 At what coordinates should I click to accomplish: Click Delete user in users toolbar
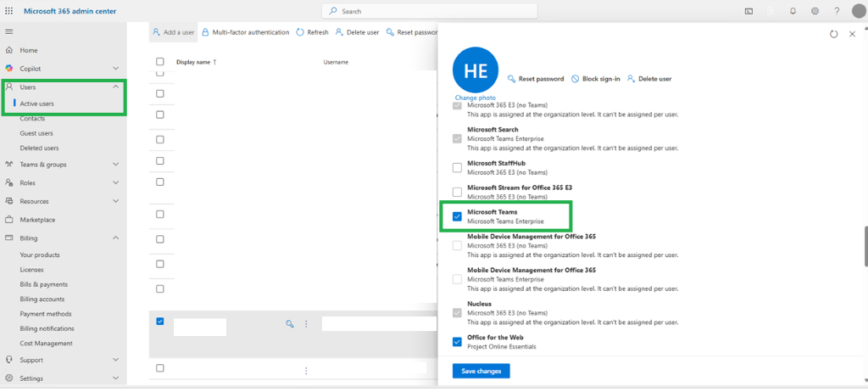(358, 32)
